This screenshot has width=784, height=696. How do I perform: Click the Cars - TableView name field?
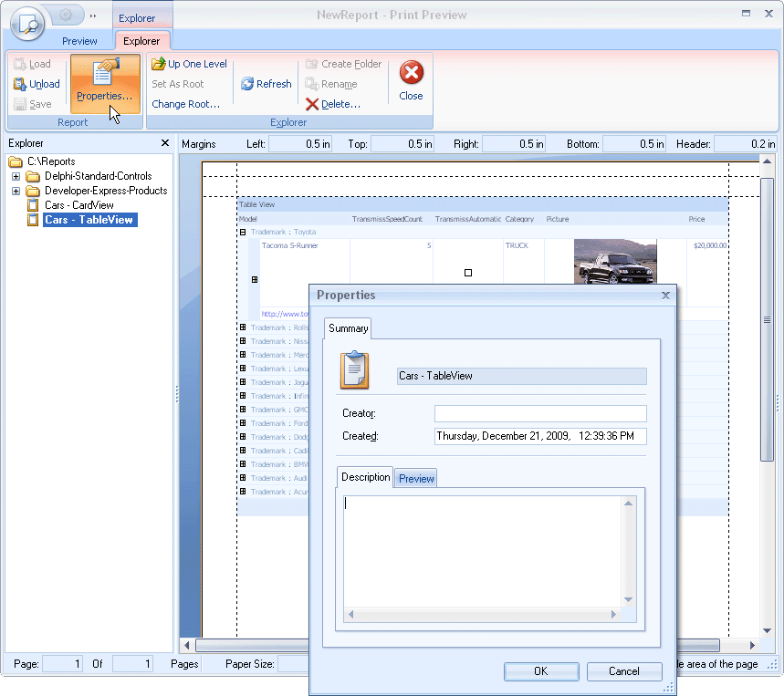click(521, 376)
